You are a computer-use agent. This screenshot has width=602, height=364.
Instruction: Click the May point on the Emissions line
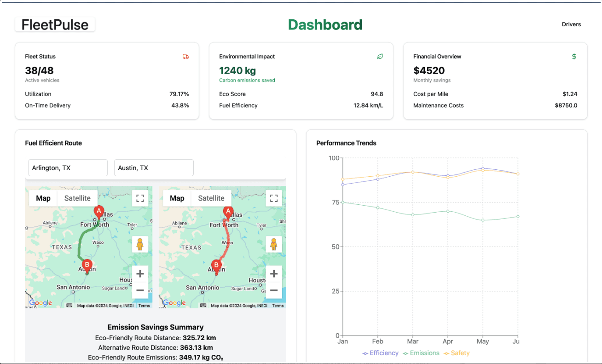coord(483,220)
